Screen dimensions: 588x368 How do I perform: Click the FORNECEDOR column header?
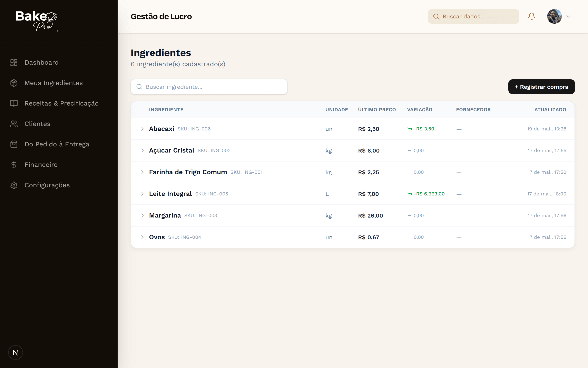tap(473, 110)
